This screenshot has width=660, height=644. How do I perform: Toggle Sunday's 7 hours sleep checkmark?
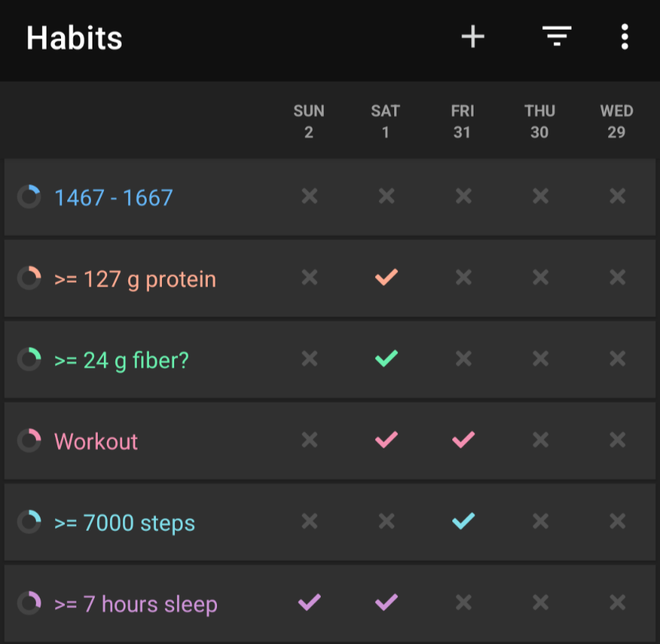pyautogui.click(x=309, y=603)
